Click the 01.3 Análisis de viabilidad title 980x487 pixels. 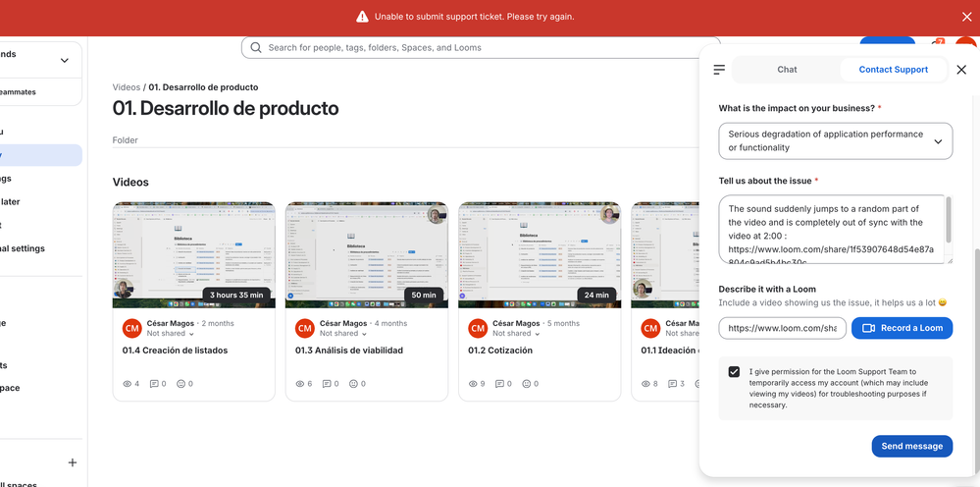[x=349, y=351]
